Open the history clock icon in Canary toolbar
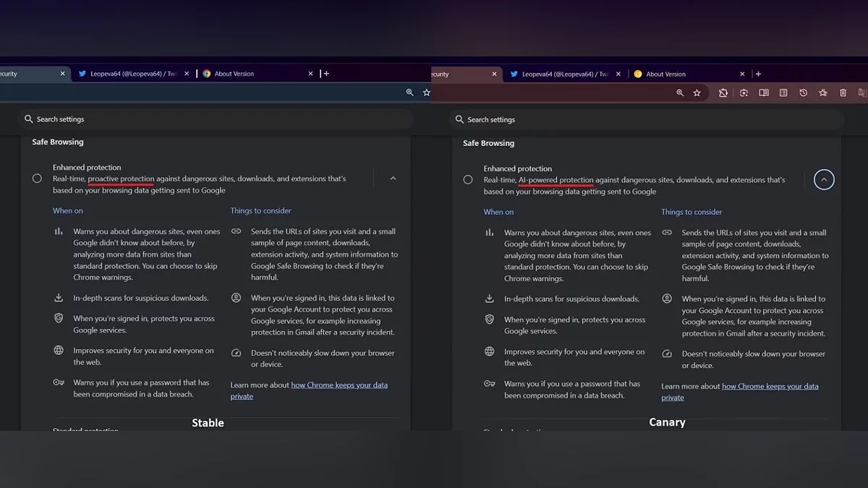The height and width of the screenshot is (488, 868). click(803, 93)
